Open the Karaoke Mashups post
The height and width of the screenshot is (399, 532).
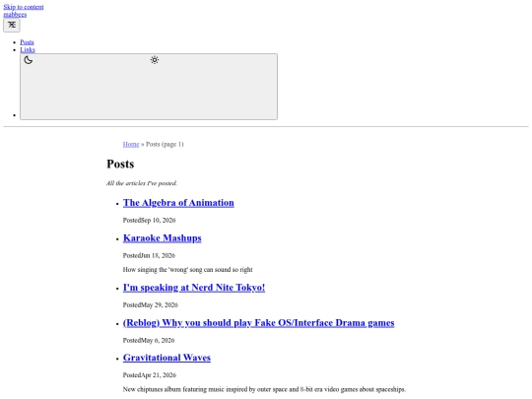point(163,237)
